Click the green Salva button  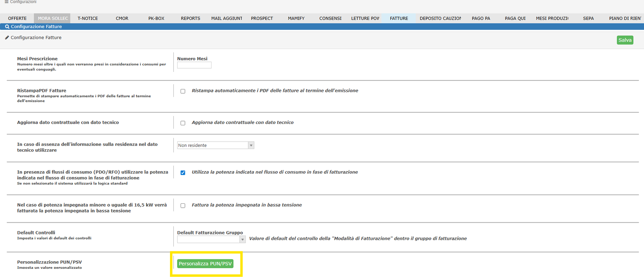pos(625,40)
